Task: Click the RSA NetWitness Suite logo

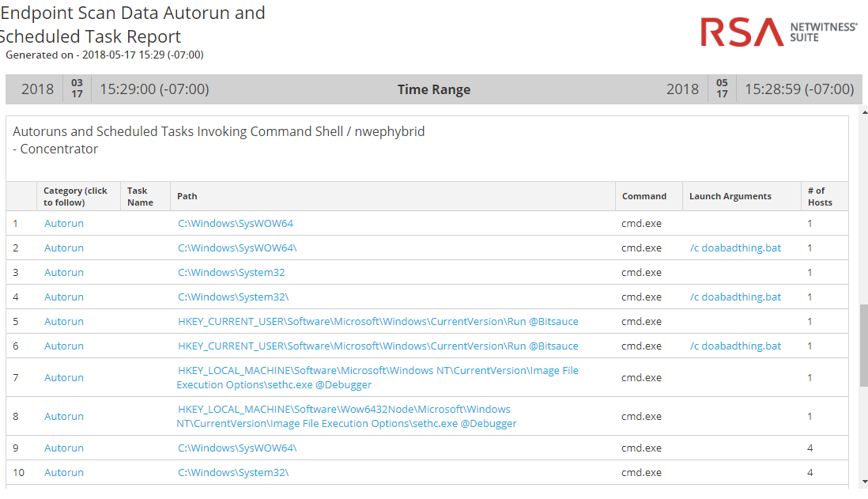Action: pos(778,32)
